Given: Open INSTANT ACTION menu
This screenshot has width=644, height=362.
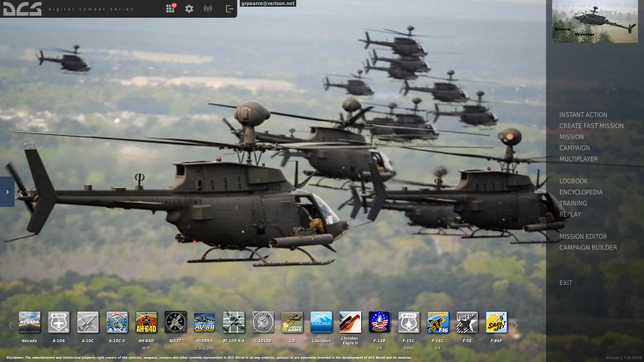Looking at the screenshot, I should point(583,115).
